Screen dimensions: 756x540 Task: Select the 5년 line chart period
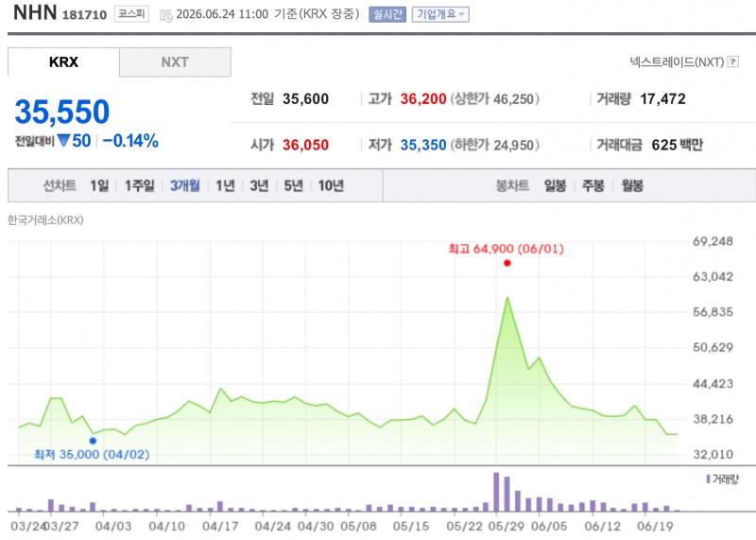(293, 185)
